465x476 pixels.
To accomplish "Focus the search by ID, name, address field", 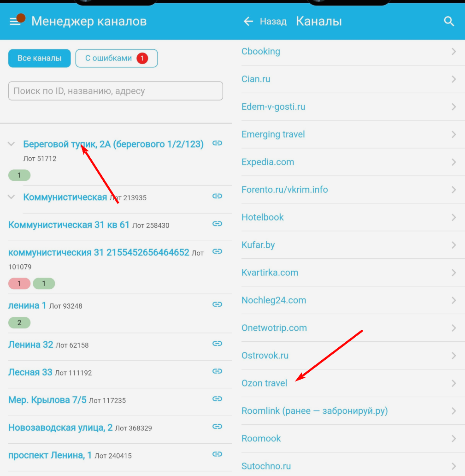I will 116,91.
